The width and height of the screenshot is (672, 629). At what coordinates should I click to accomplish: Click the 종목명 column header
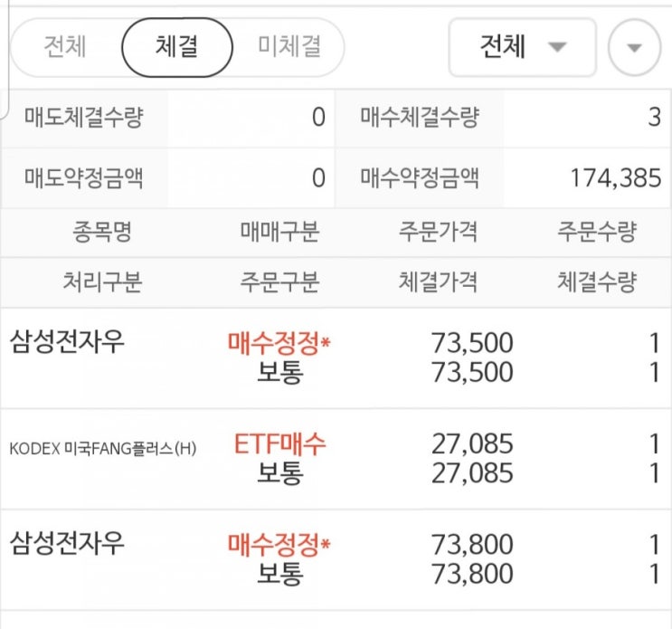(x=101, y=233)
